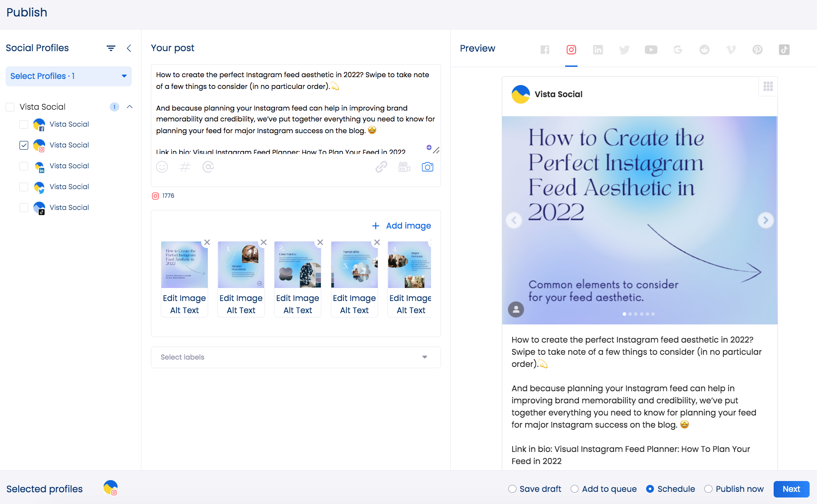Open the video upload icon
Screen dimensions: 817x504
point(404,167)
